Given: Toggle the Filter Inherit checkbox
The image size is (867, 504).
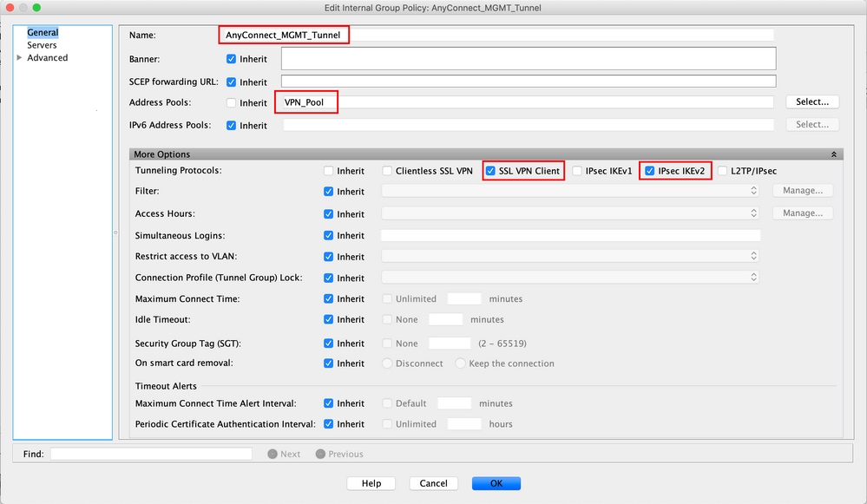Looking at the screenshot, I should (x=328, y=192).
